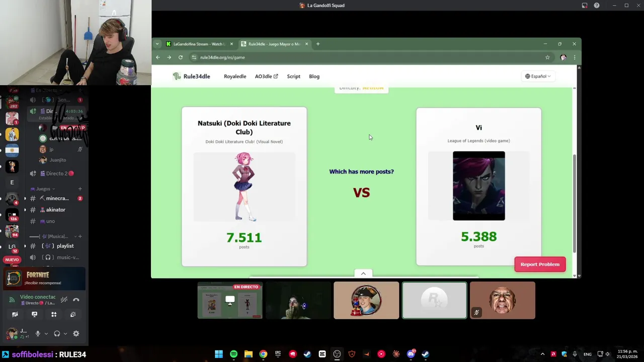Open the Blog menu item
The width and height of the screenshot is (644, 362).
coord(314,76)
